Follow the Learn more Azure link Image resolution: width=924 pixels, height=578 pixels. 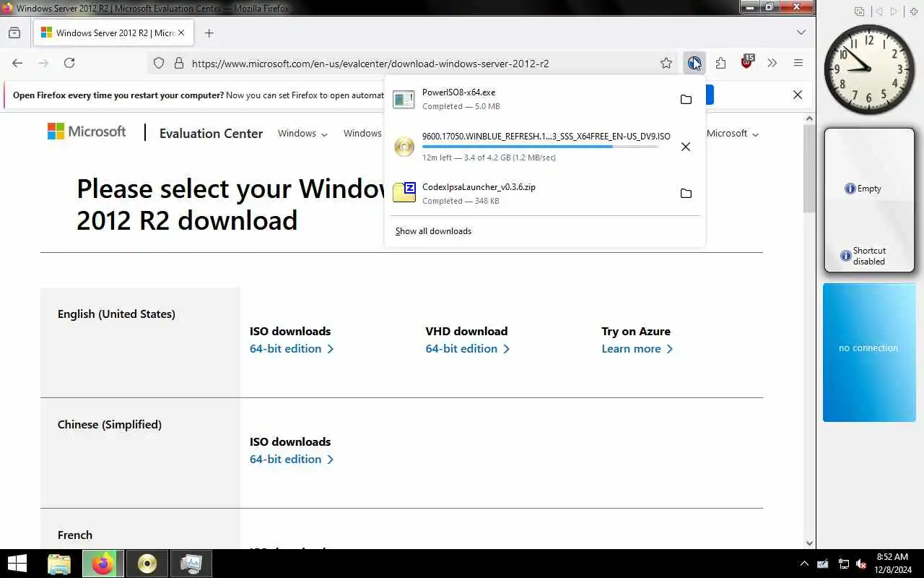(x=637, y=348)
